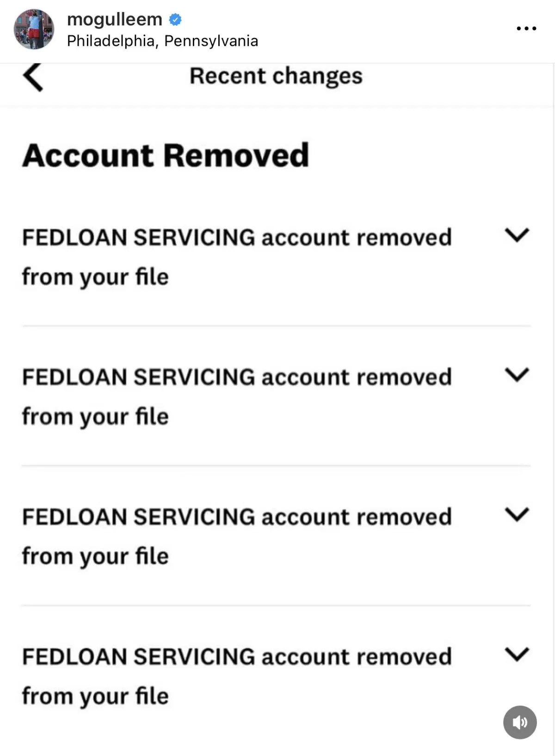The height and width of the screenshot is (756, 555).
Task: Open the three-dot more options menu
Action: coord(526,28)
